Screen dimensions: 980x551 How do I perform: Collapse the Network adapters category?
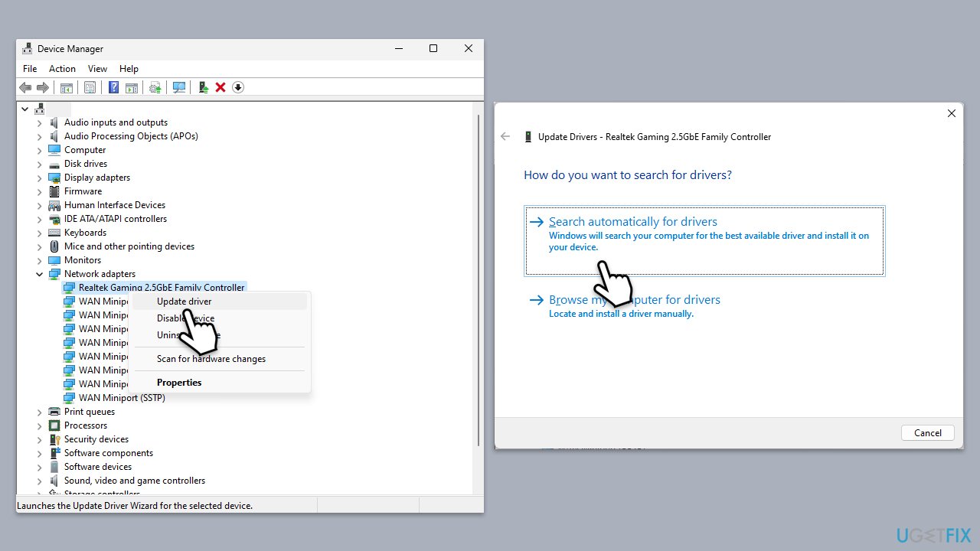point(40,274)
